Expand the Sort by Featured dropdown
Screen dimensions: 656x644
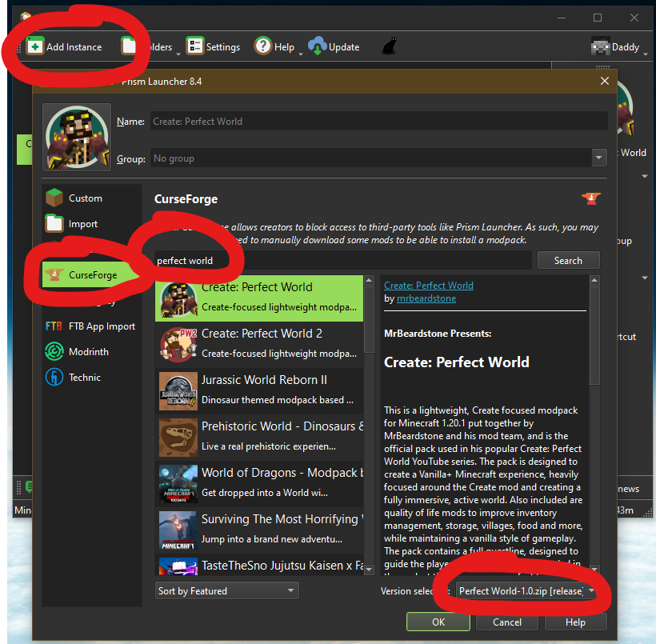[x=226, y=591]
